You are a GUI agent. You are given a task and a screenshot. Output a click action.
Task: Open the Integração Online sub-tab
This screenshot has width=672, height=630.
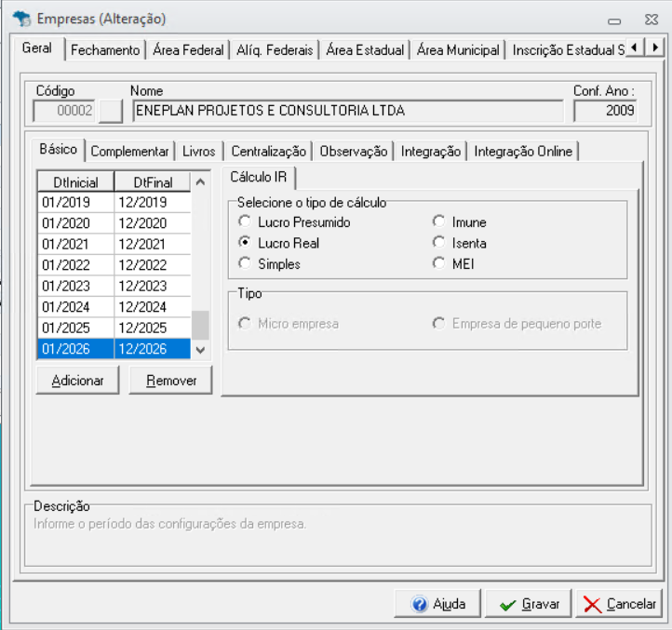[x=523, y=152]
